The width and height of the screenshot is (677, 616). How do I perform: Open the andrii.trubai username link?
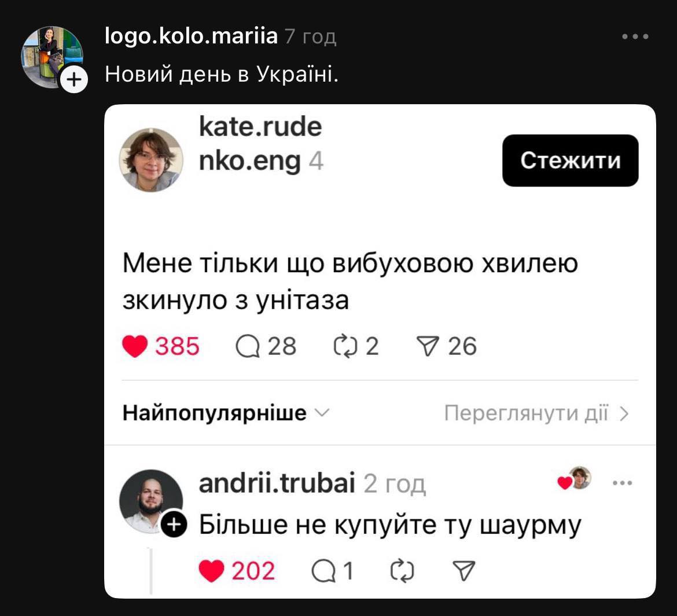(x=277, y=483)
